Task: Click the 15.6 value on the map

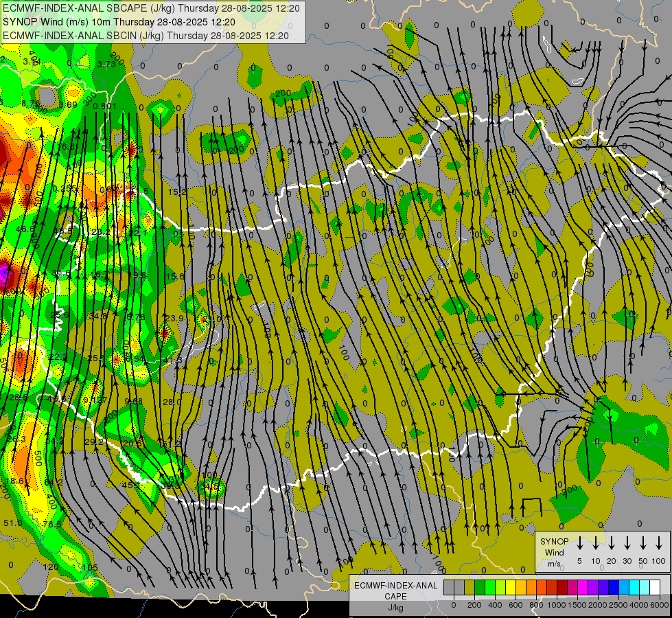Action: click(175, 277)
